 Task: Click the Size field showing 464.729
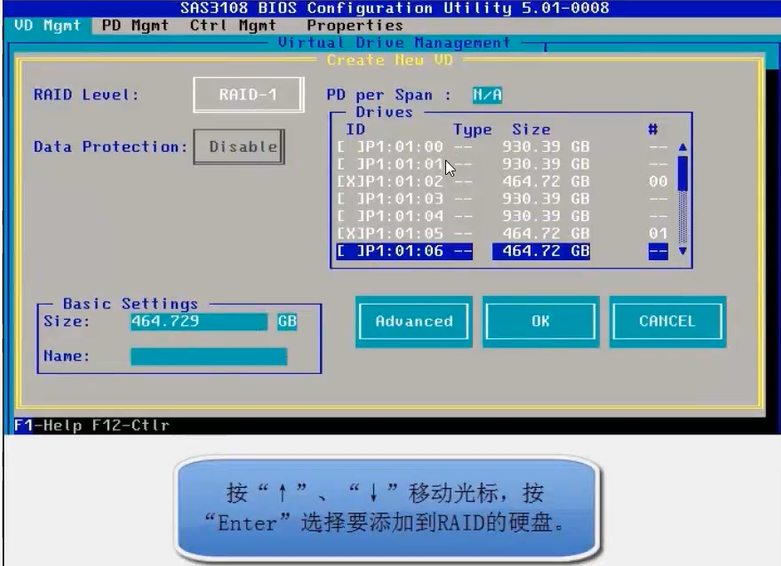(x=199, y=321)
